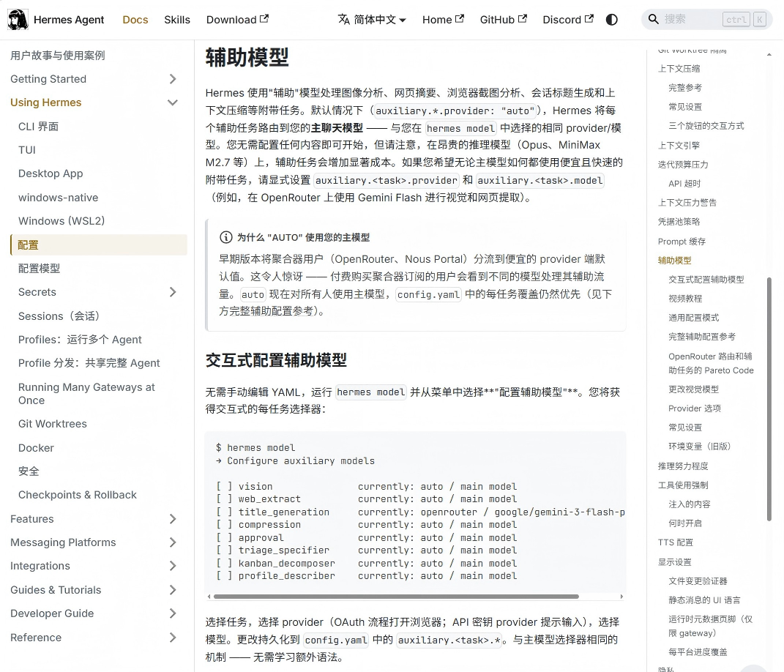Click code block scrollbar right arrow
The height and width of the screenshot is (672, 784).
click(x=621, y=597)
